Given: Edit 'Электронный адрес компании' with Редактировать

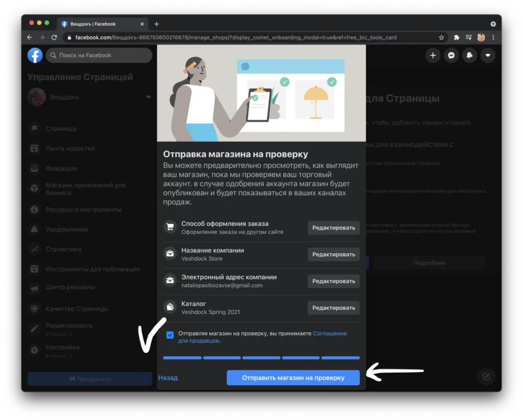Looking at the screenshot, I should pos(334,281).
